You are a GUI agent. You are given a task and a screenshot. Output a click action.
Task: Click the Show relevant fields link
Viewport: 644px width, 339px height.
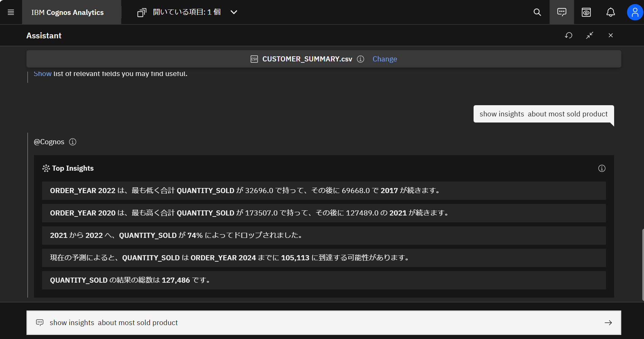(x=42, y=74)
